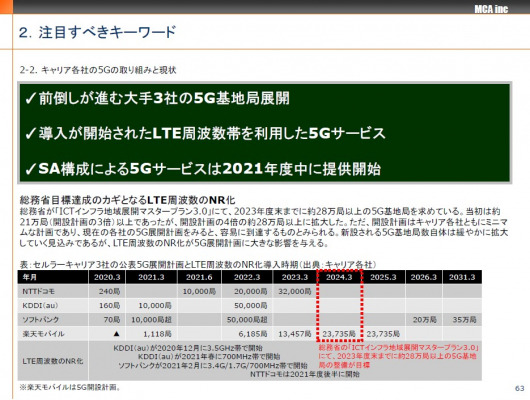Select the 2020.3 column header
The height and width of the screenshot is (400, 530).
(107, 277)
